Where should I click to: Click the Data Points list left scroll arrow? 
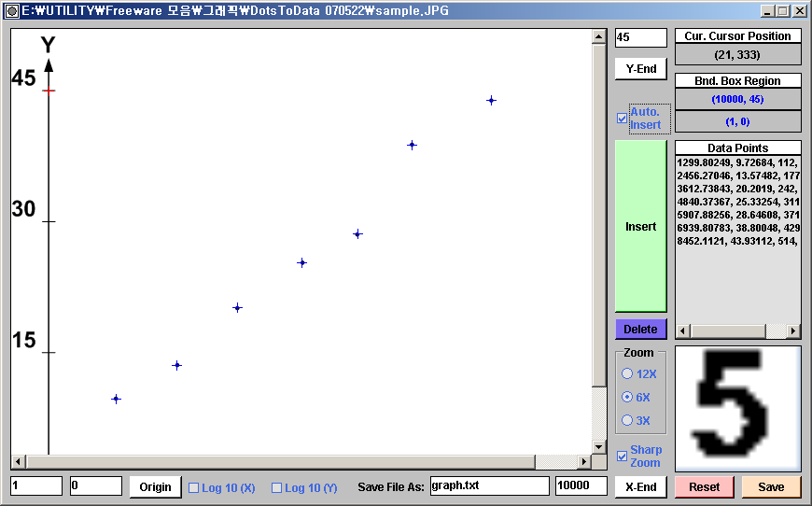click(682, 330)
